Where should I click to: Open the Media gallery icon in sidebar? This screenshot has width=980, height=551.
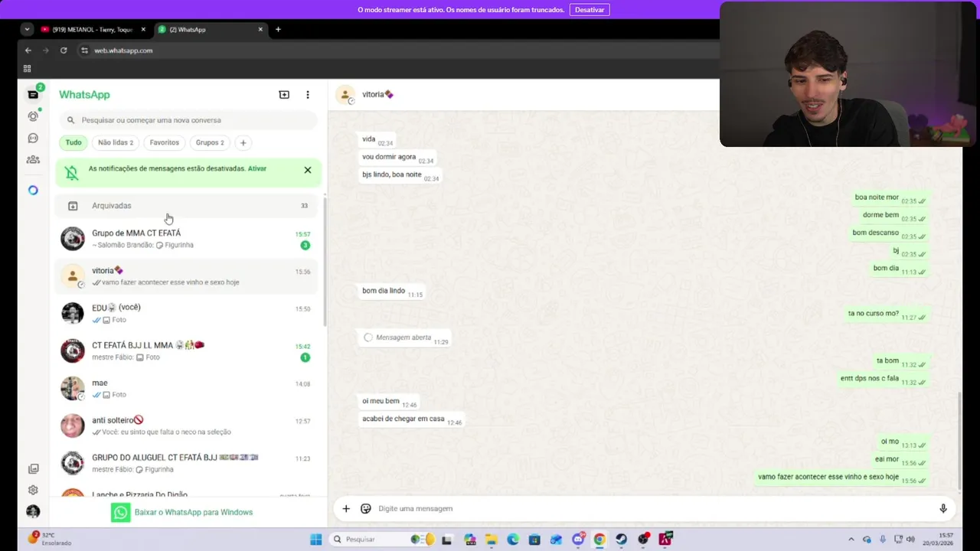tap(33, 468)
